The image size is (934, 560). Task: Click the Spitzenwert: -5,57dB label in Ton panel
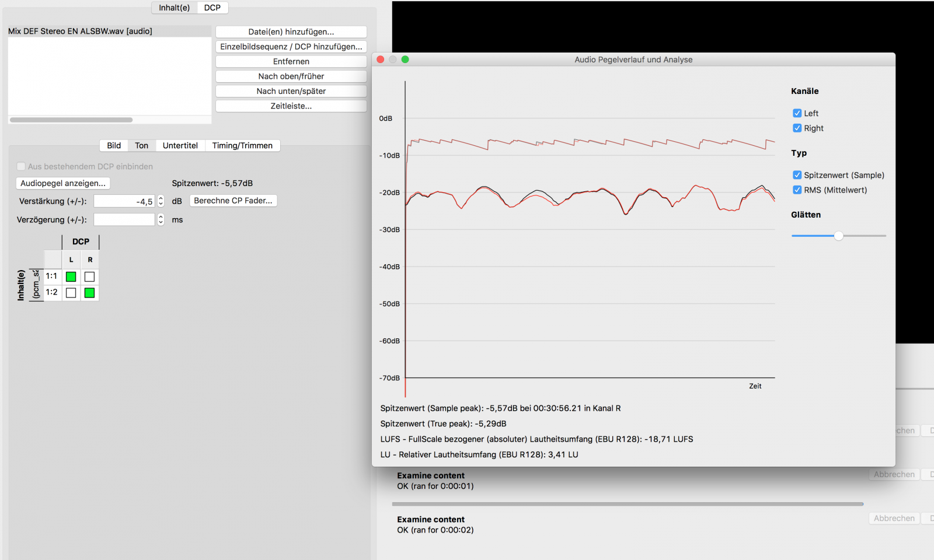point(212,183)
